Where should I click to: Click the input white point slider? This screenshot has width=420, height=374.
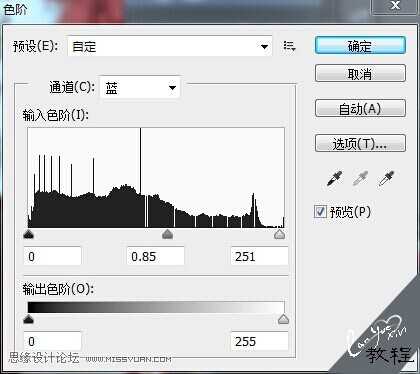tap(279, 234)
